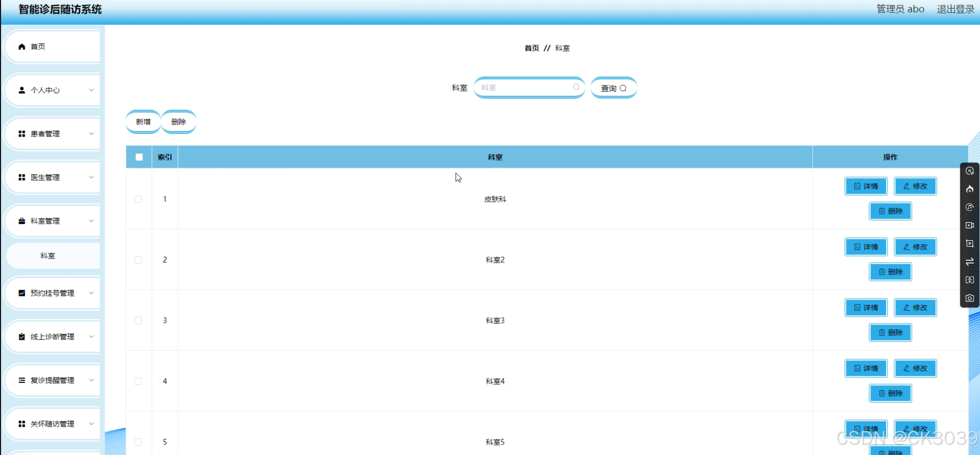
Task: Check the row checkbox for 科室3
Action: click(138, 320)
